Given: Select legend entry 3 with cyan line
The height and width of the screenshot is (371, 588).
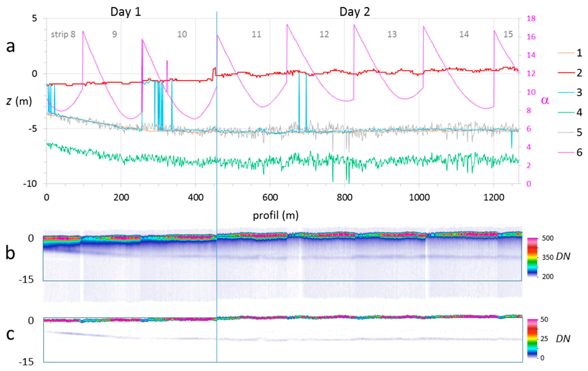Looking at the screenshot, I should [x=570, y=92].
